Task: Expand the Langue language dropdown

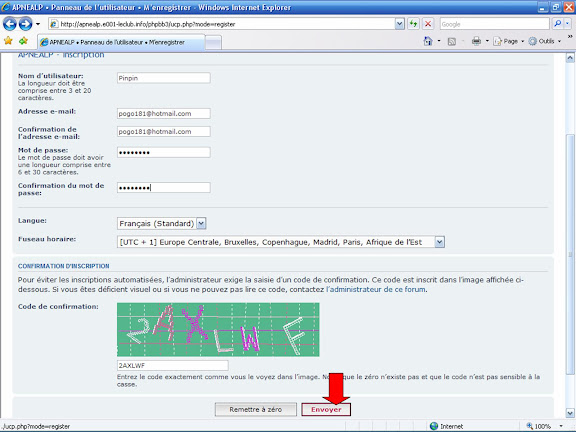Action: [x=201, y=223]
